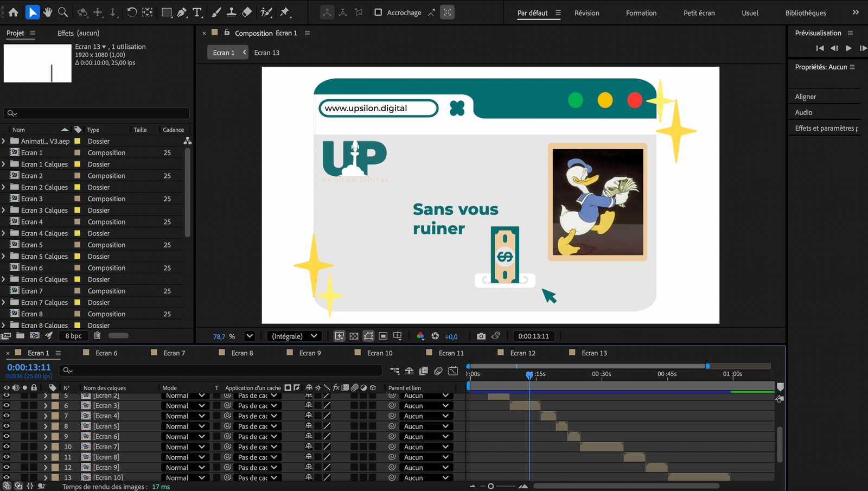Select the Puppet Pin tool
Image resolution: width=868 pixels, height=491 pixels.
coord(285,12)
